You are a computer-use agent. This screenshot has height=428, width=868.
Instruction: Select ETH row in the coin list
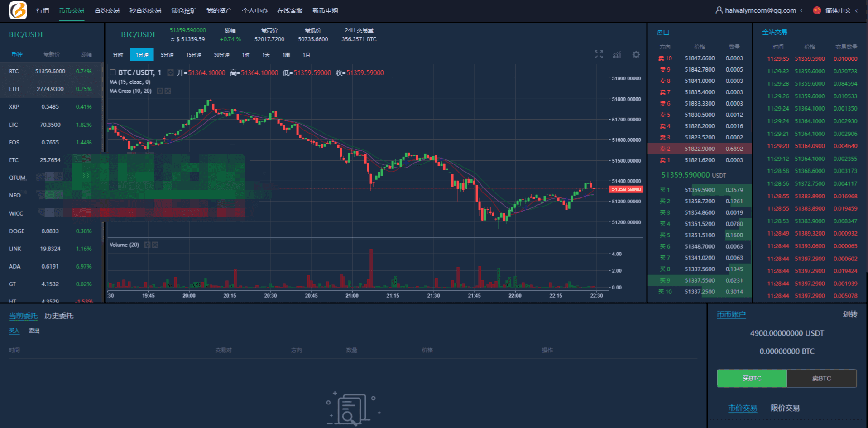click(x=51, y=89)
